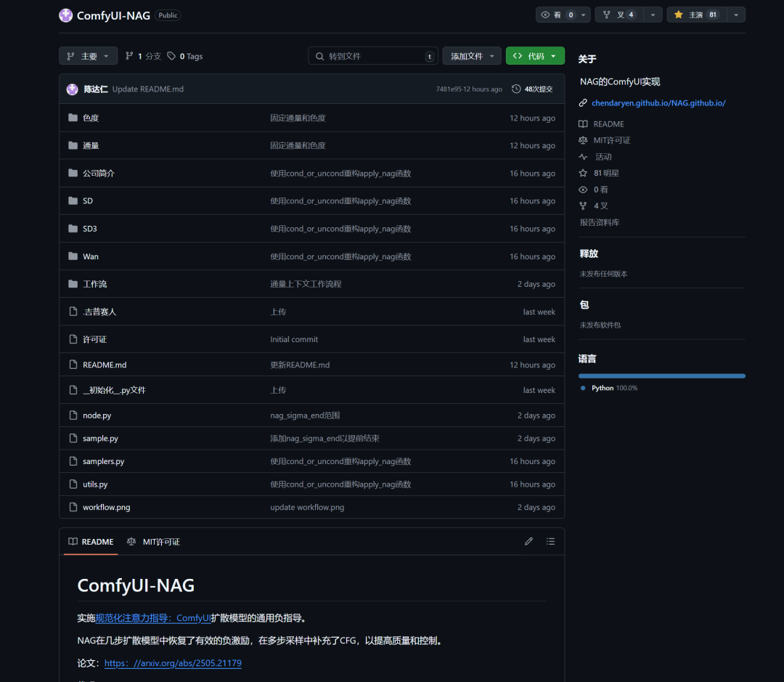Screen dimensions: 784x682
Task: Click the 释放 releases heading
Action: tap(589, 253)
